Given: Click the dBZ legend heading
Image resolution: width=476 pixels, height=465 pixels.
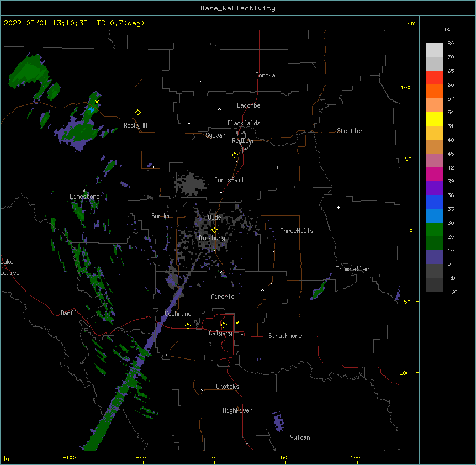Looking at the screenshot, I should [x=447, y=30].
